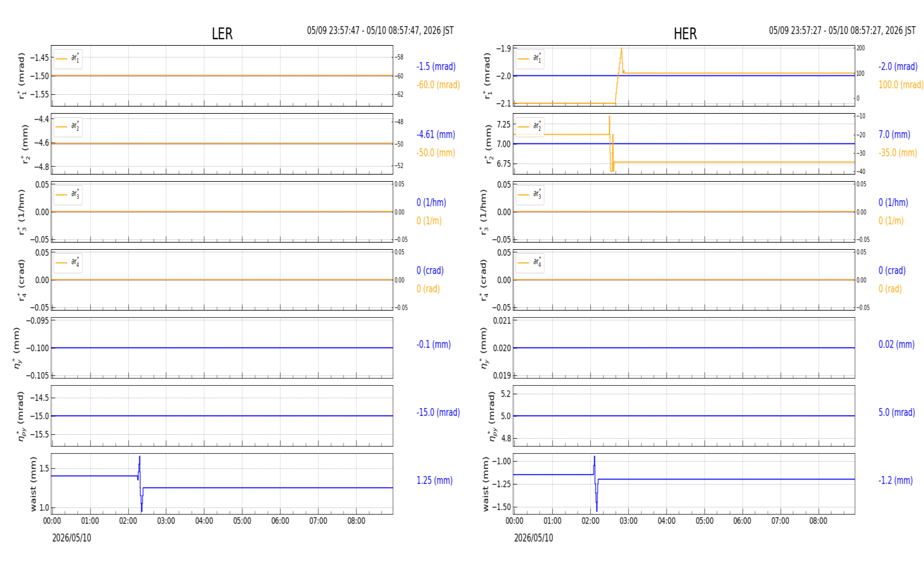Image resolution: width=924 pixels, height=565 pixels.
Task: Click the -15.0 (mrad) value
Action: (x=438, y=413)
